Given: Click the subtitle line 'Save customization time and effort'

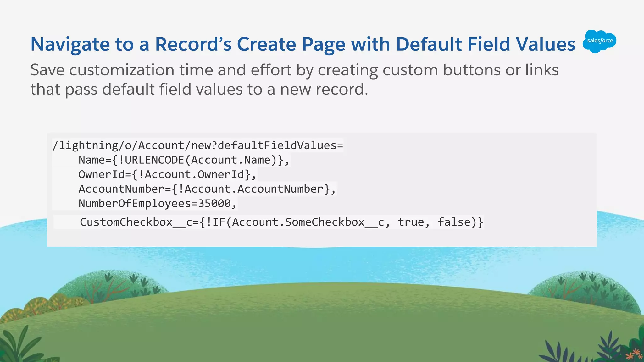Looking at the screenshot, I should (x=294, y=70).
